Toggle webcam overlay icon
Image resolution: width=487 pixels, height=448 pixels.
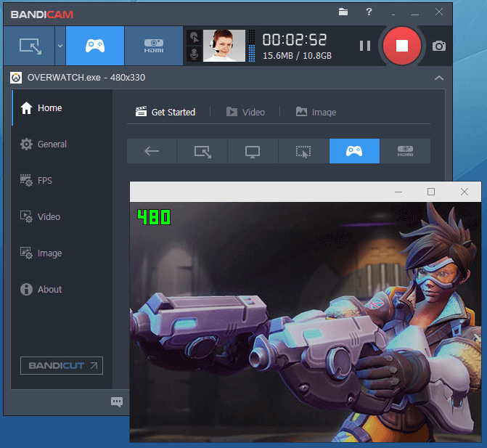click(194, 38)
